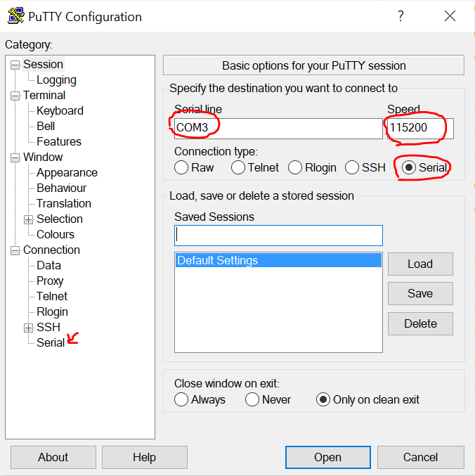Select Telnet as connection type
The image size is (475, 476).
click(x=238, y=167)
